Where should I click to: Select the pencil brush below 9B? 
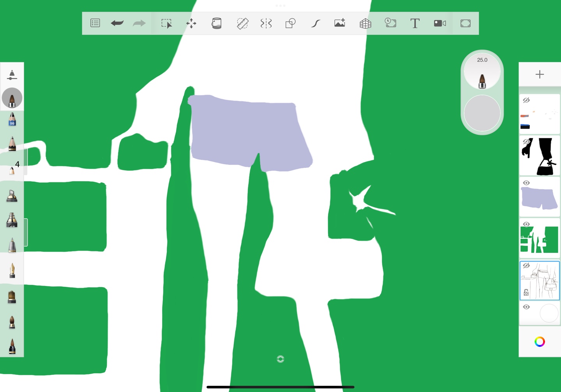12,143
